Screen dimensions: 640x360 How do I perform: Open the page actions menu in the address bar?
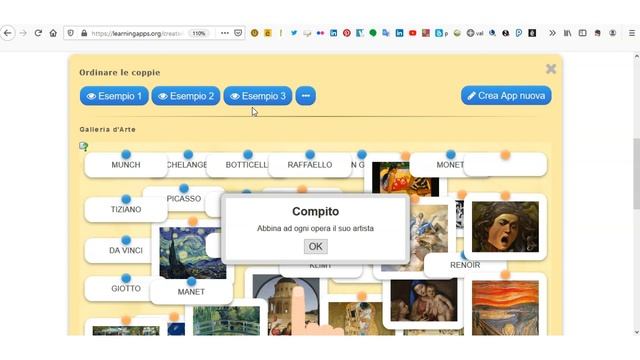coord(225,33)
